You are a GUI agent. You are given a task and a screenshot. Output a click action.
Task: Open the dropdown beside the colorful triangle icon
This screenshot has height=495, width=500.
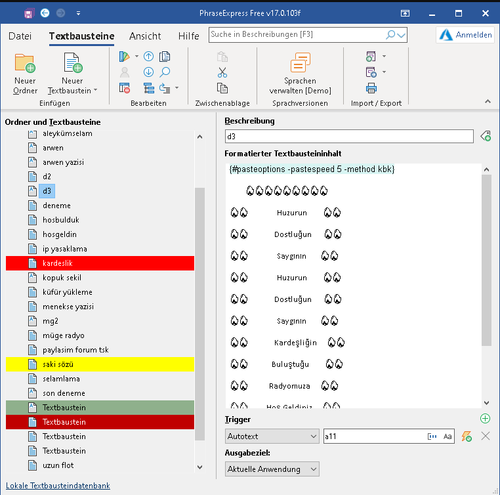click(137, 56)
